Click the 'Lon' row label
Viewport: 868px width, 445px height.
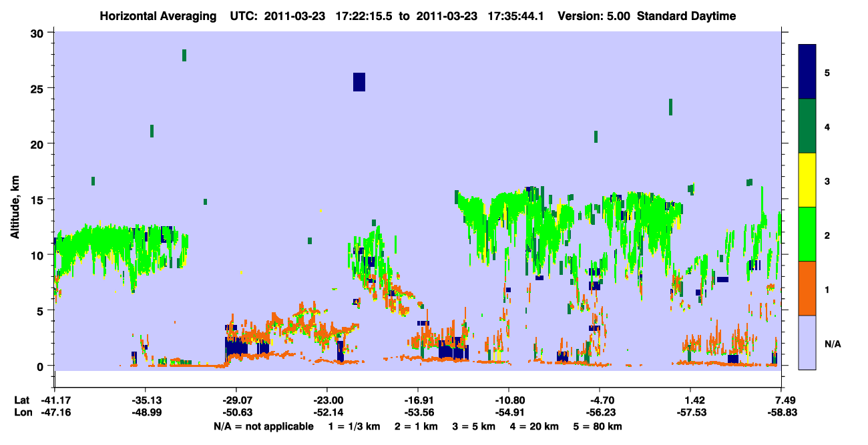click(x=22, y=413)
